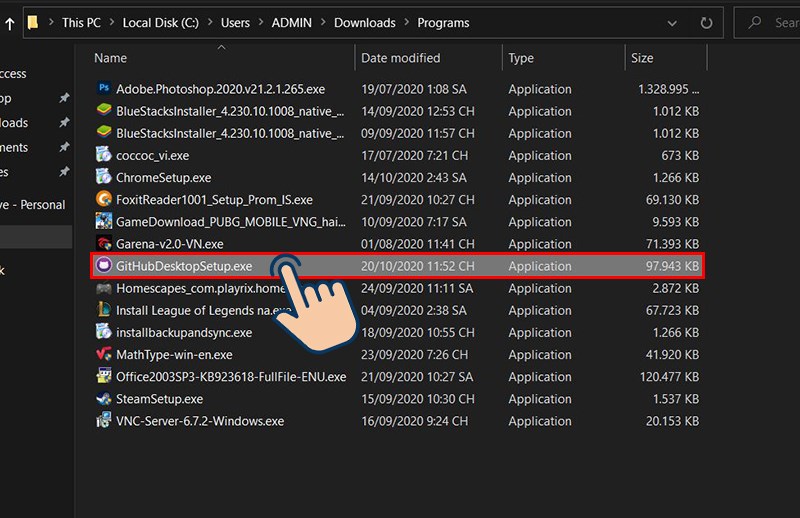800x518 pixels.
Task: Go to ADMIN breadcrumb segment
Action: coord(291,23)
